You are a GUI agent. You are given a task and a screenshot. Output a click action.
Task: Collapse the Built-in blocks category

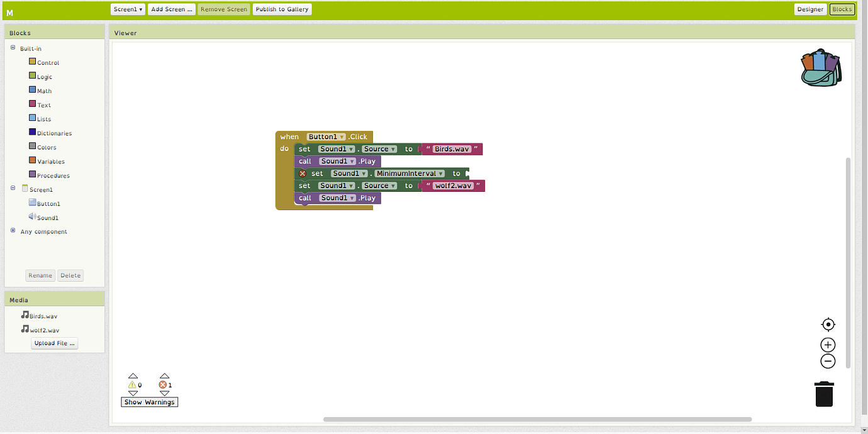[x=13, y=48]
